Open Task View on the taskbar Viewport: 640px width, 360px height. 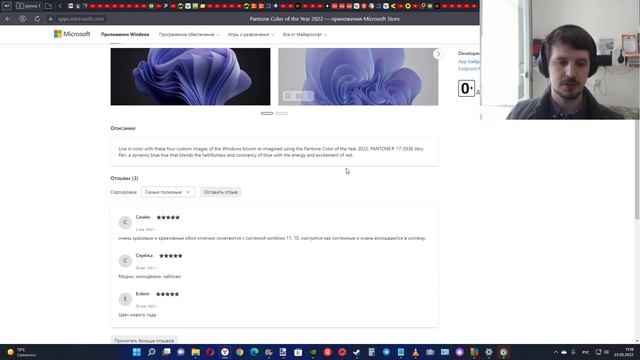(x=166, y=352)
